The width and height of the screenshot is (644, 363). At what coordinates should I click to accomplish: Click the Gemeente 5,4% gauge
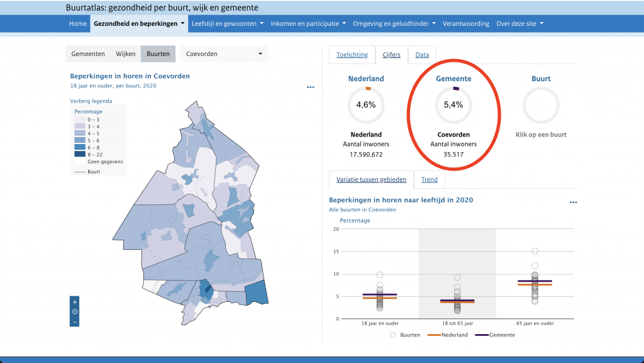[453, 105]
